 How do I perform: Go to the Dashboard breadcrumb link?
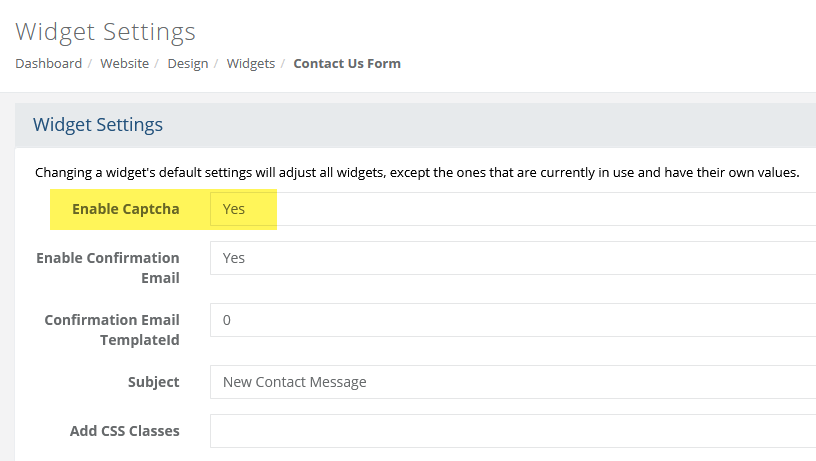pos(48,63)
